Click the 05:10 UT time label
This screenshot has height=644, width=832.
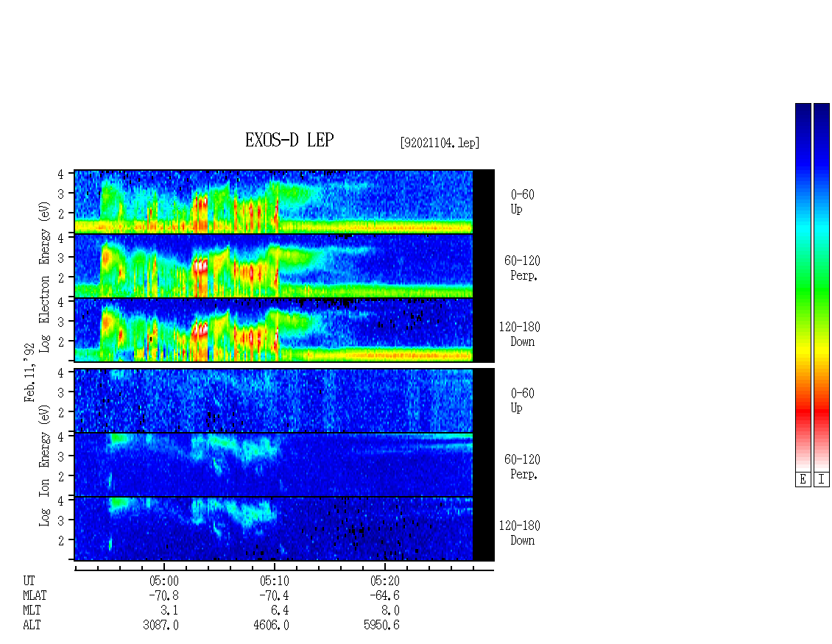275,581
